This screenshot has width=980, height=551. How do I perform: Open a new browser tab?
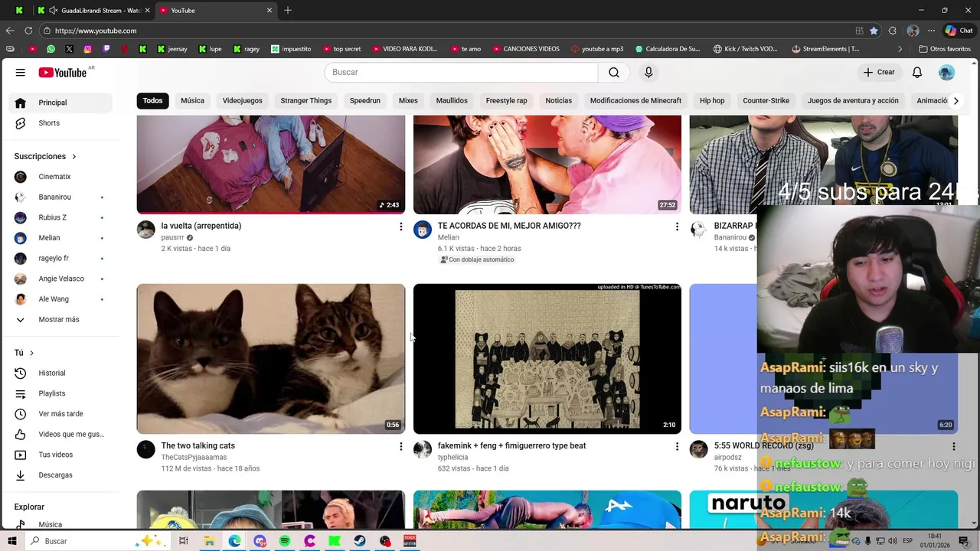(288, 10)
